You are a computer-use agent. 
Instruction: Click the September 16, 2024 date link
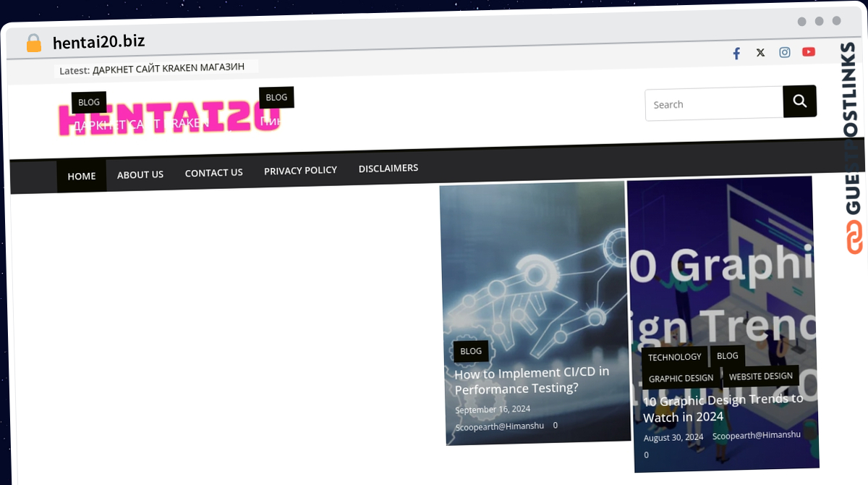coord(493,409)
